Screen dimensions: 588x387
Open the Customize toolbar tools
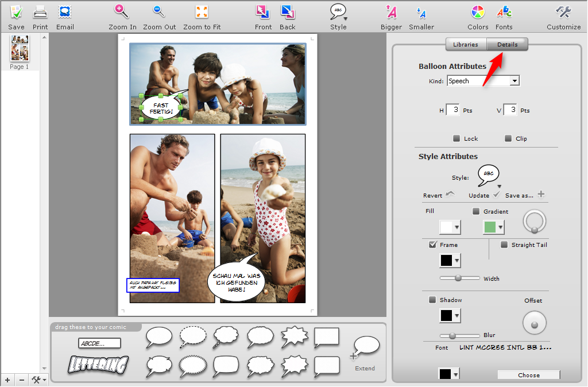pos(563,12)
